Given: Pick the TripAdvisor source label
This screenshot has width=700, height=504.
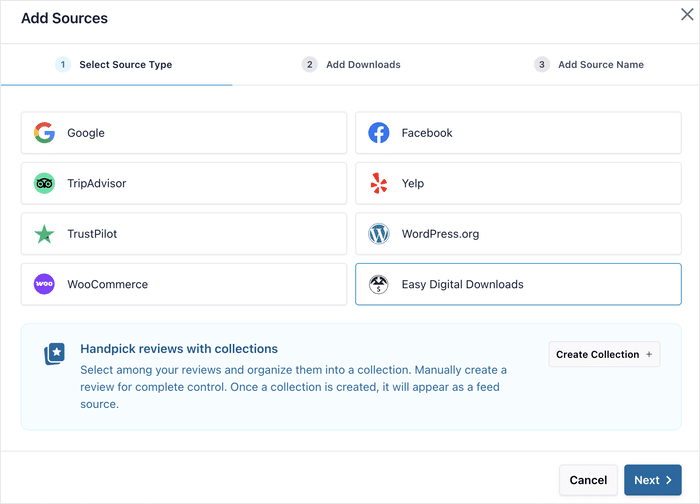Looking at the screenshot, I should tap(96, 183).
